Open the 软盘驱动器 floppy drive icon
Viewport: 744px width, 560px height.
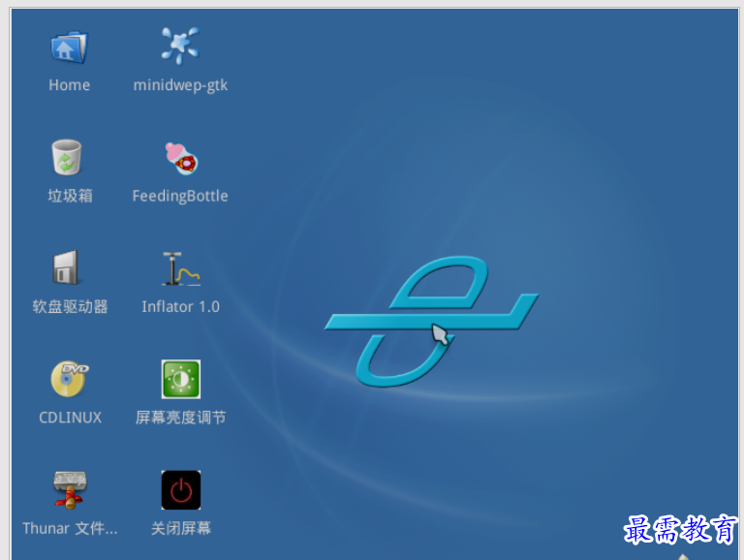click(66, 267)
